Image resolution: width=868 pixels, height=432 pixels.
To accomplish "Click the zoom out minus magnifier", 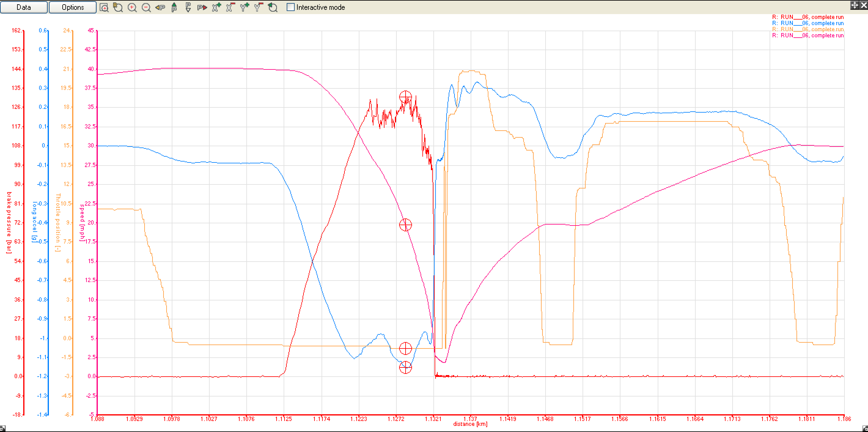I will (x=146, y=7).
